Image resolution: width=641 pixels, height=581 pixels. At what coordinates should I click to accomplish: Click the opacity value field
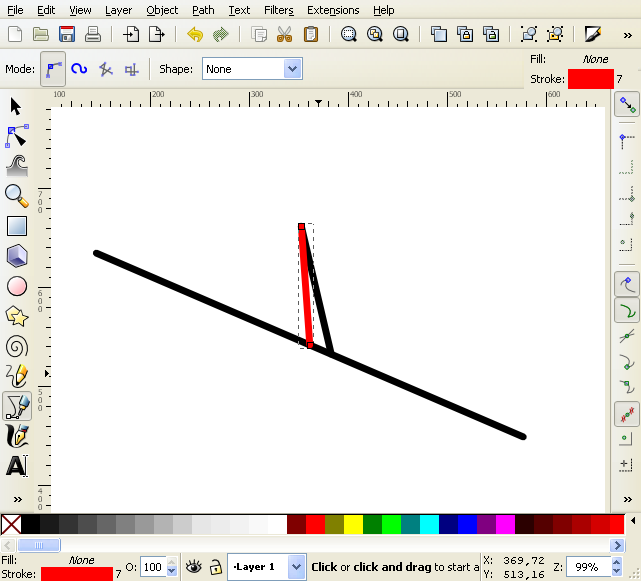(x=153, y=567)
